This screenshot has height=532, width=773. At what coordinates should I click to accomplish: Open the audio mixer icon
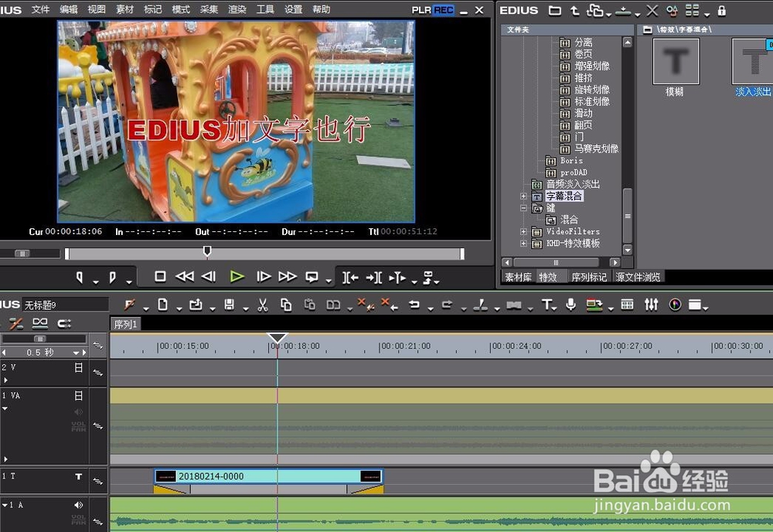(651, 305)
